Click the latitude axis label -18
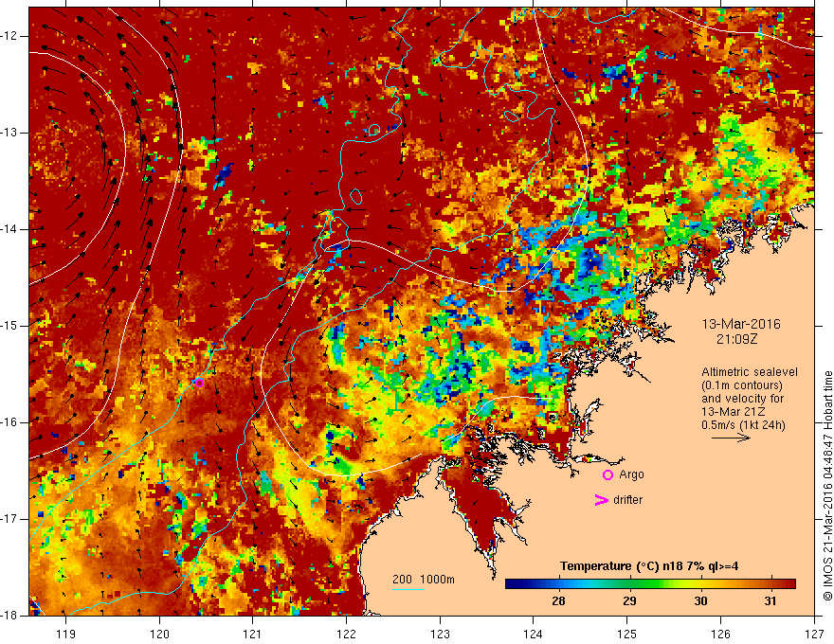 [x=9, y=616]
